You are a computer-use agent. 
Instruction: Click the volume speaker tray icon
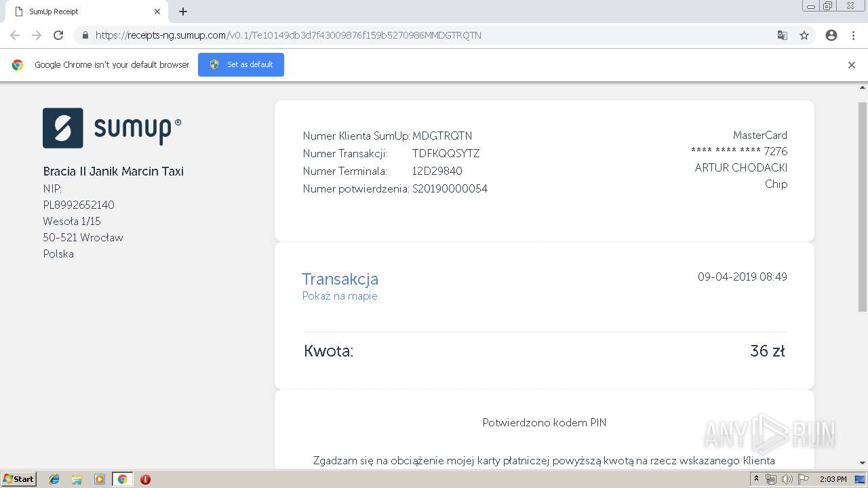tap(787, 479)
